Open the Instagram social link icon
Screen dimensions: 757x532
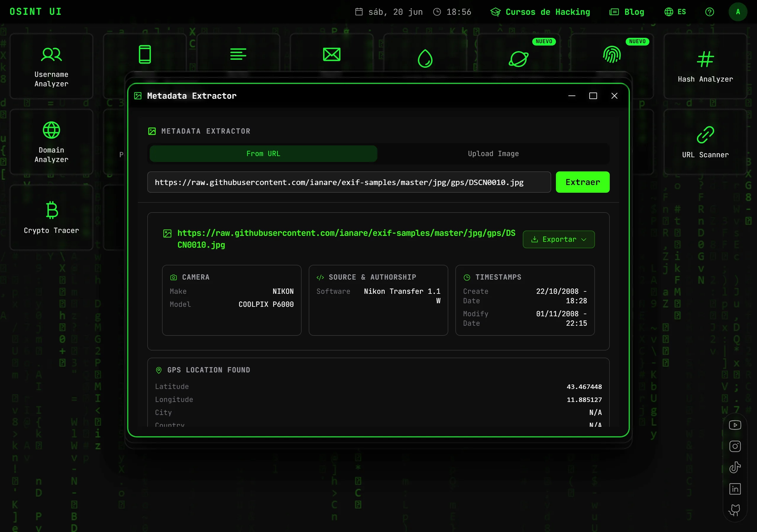[735, 446]
